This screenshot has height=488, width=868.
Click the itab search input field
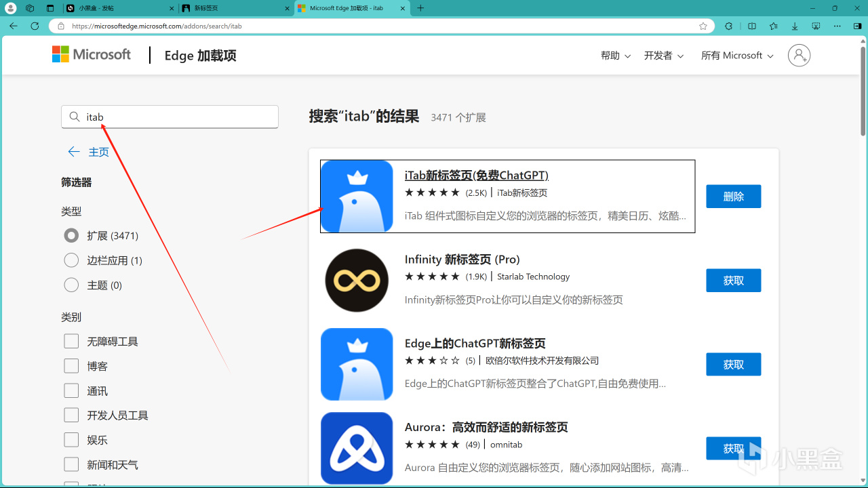coord(170,117)
